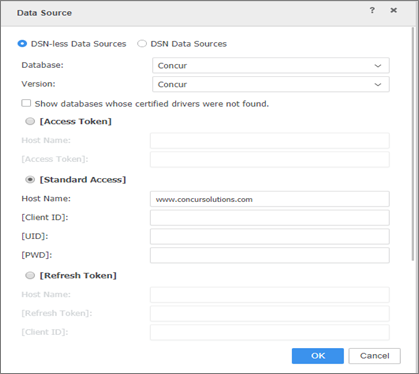Click the Host Name field under Access Token
This screenshot has height=374, width=419.
coord(270,141)
